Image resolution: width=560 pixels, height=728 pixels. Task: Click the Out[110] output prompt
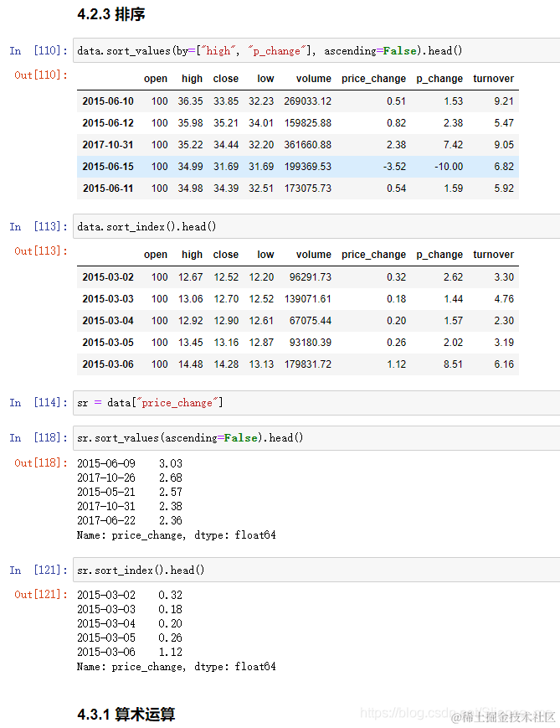(x=41, y=75)
